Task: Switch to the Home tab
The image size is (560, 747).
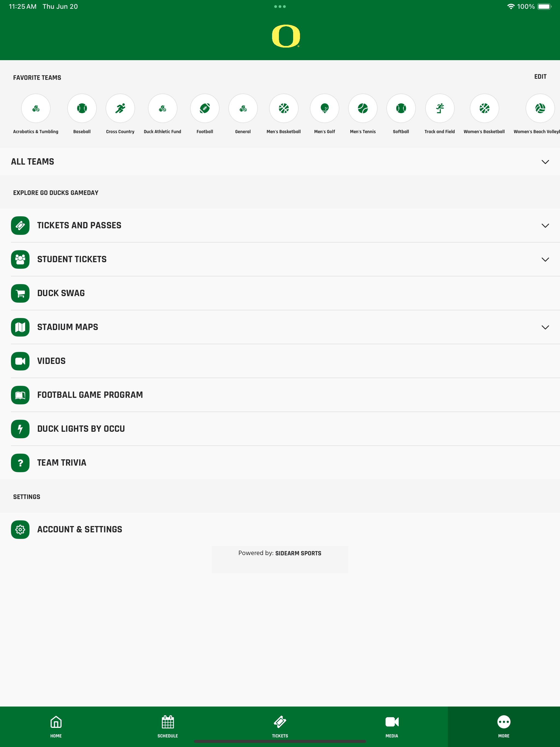Action: [x=56, y=726]
